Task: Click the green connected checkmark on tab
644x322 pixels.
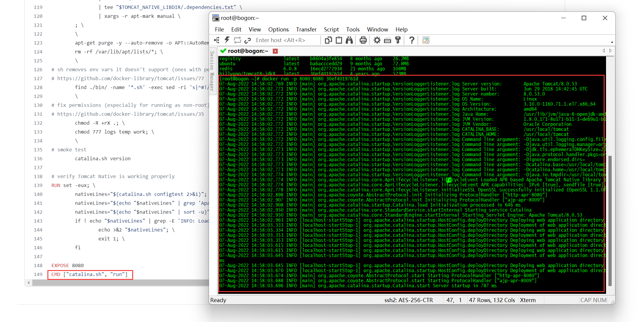Action: [223, 51]
